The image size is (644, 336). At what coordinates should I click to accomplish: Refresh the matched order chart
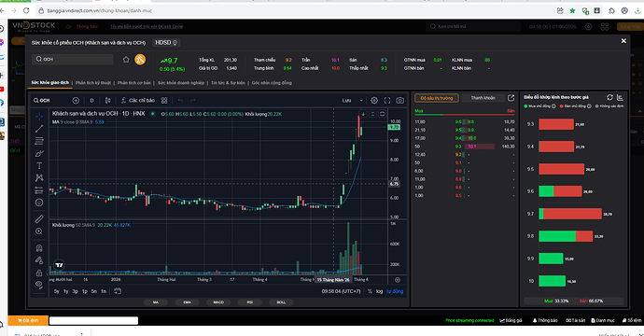pos(609,97)
